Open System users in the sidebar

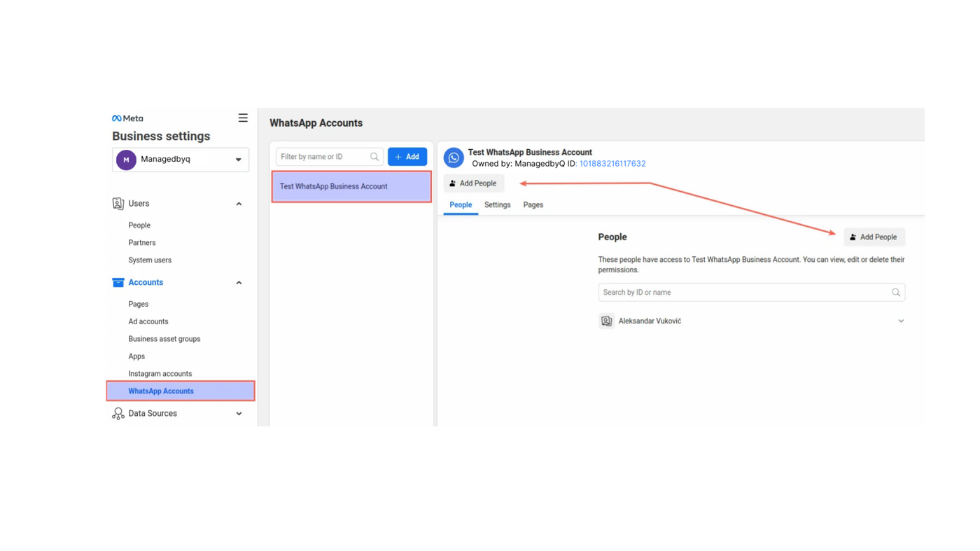tap(150, 260)
